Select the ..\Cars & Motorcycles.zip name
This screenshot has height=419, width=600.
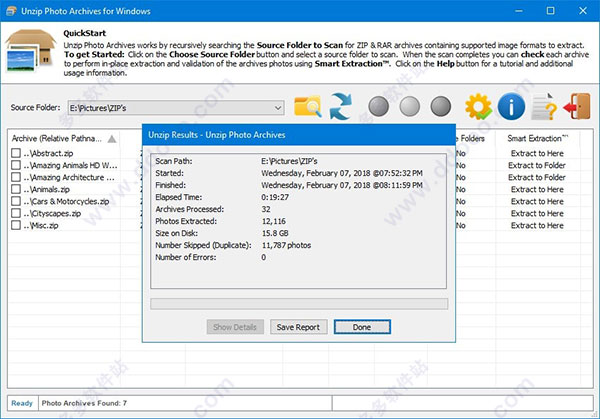click(x=66, y=201)
